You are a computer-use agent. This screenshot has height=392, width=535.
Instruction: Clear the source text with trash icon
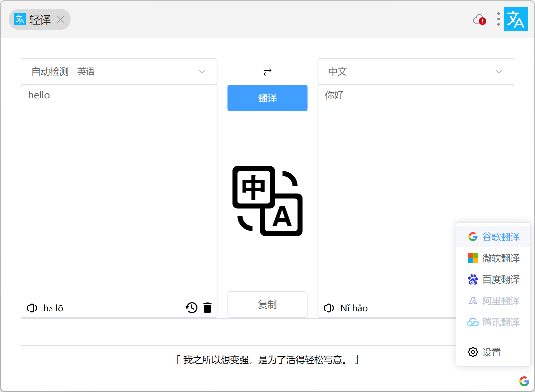(207, 308)
